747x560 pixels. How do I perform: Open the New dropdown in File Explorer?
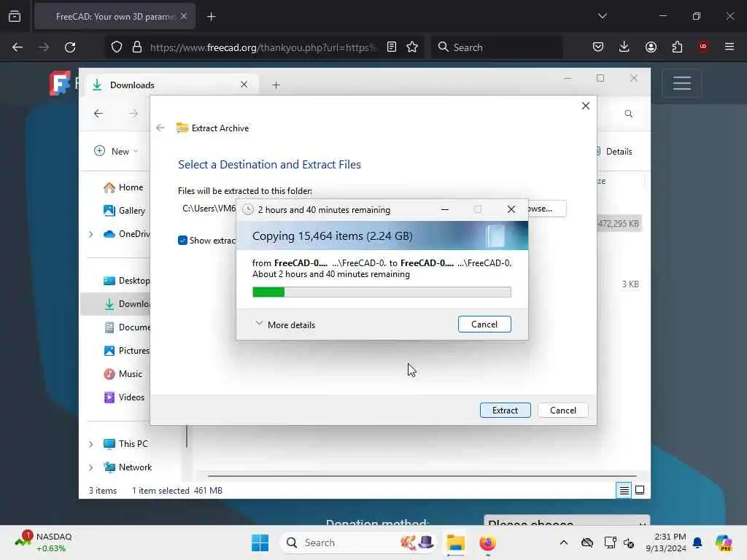pos(116,151)
